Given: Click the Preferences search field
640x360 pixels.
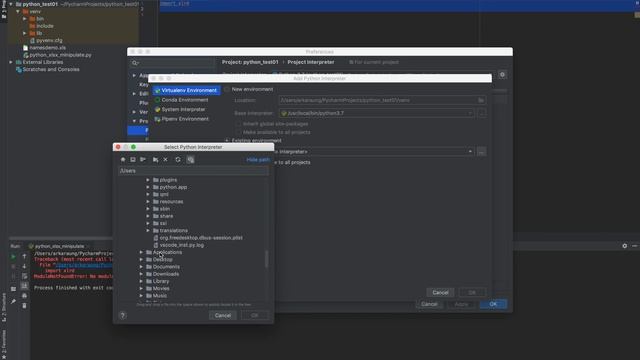Looking at the screenshot, I should point(172,63).
